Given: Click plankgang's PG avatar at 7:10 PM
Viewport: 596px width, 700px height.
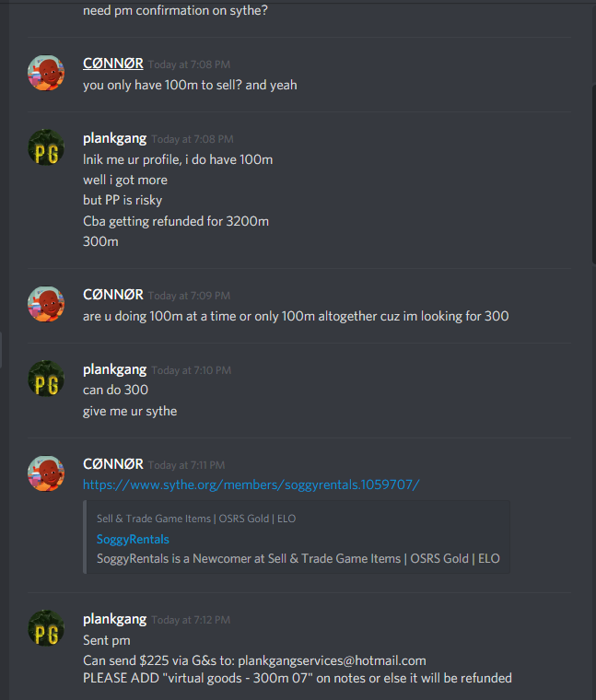Looking at the screenshot, I should (x=46, y=379).
